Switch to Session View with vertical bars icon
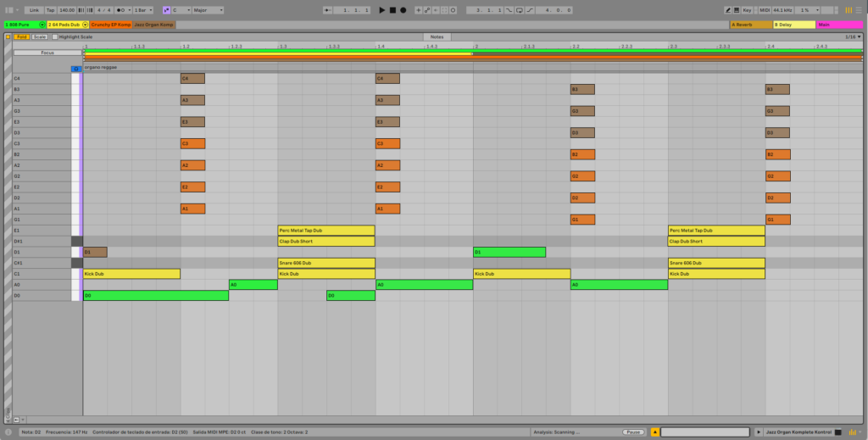 pos(849,10)
